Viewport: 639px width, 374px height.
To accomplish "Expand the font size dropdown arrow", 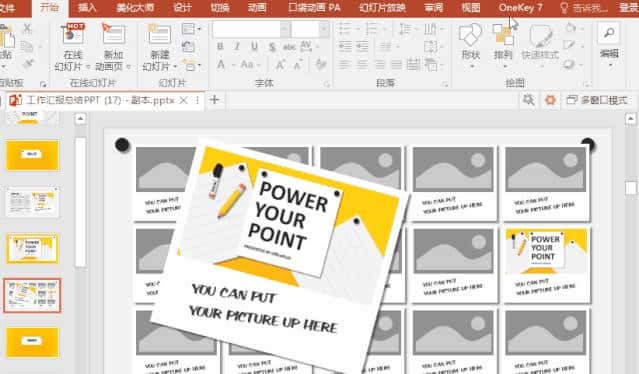I will coord(324,29).
